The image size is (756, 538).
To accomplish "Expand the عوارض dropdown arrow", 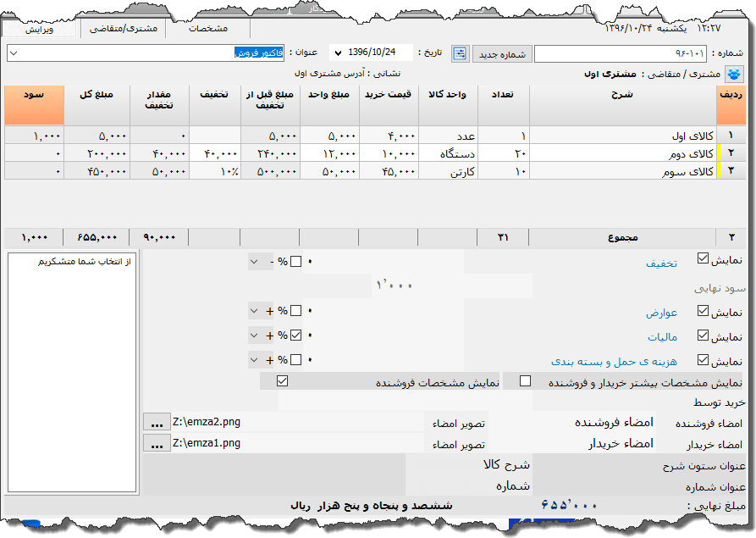I will click(254, 311).
